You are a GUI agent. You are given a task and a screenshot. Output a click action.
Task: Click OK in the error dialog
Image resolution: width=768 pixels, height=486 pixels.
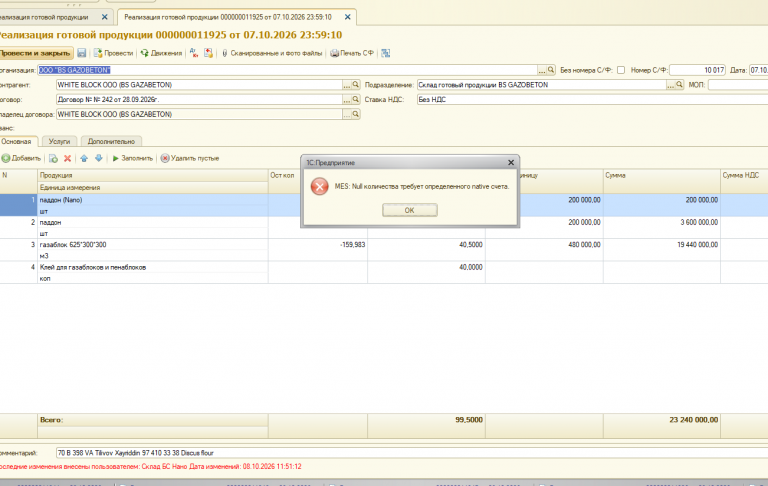[409, 210]
